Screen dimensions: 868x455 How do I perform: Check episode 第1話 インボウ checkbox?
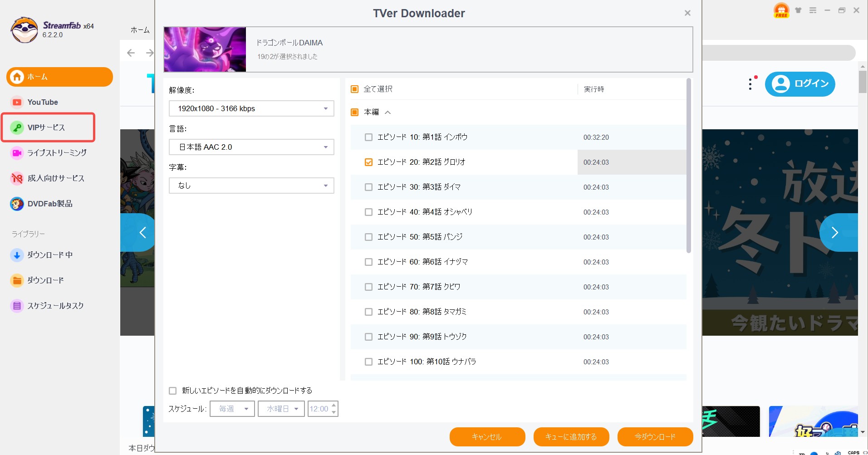click(x=368, y=137)
